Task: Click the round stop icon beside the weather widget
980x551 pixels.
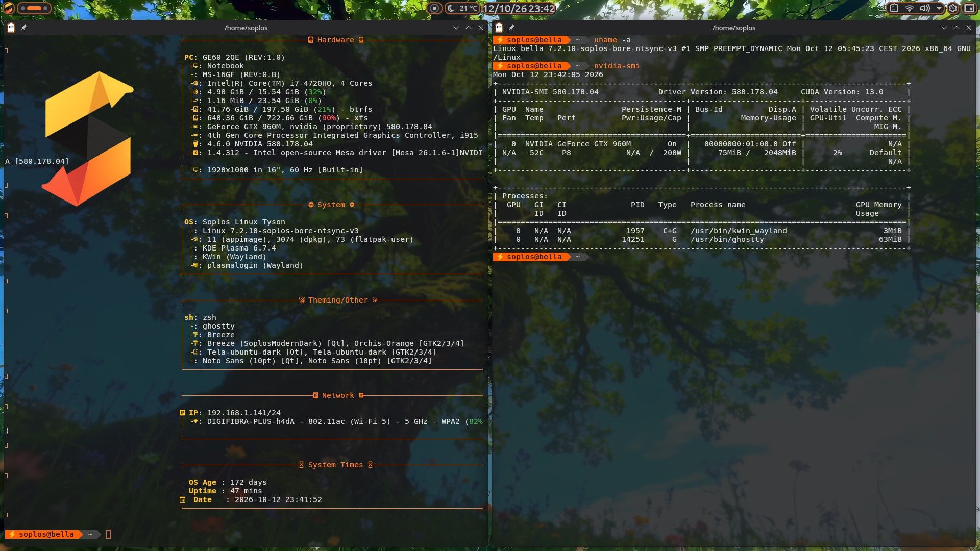Action: (434, 8)
